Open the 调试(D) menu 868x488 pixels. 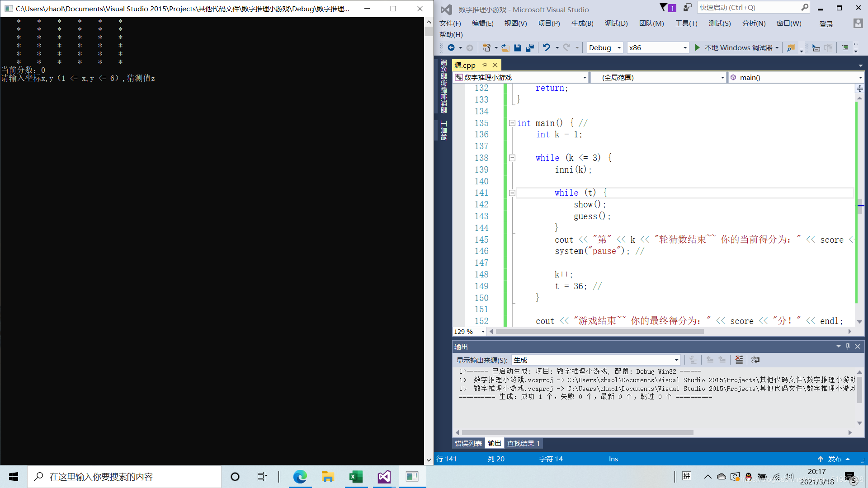(616, 23)
